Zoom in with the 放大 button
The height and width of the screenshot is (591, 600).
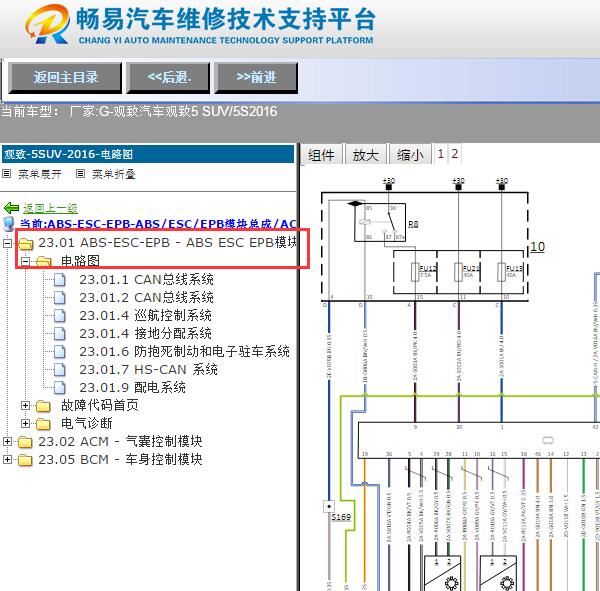coord(365,155)
